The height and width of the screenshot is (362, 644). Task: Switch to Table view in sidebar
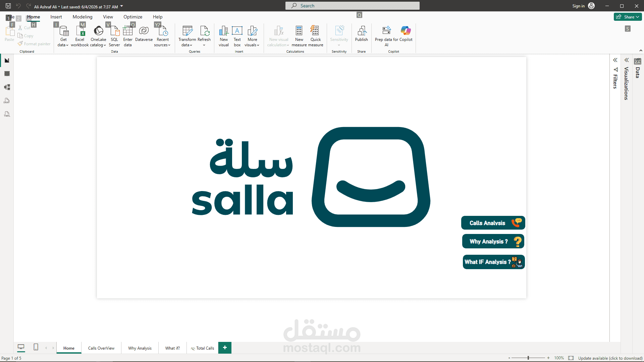coord(7,74)
